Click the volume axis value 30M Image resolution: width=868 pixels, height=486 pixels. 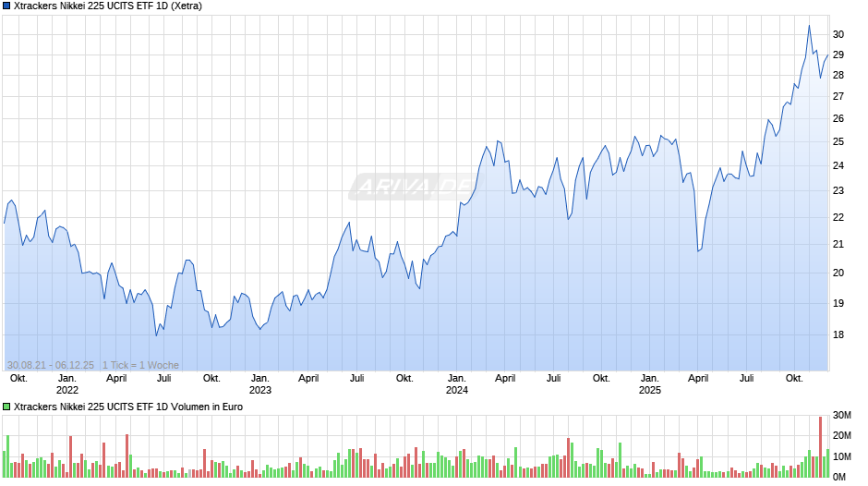[x=841, y=416]
